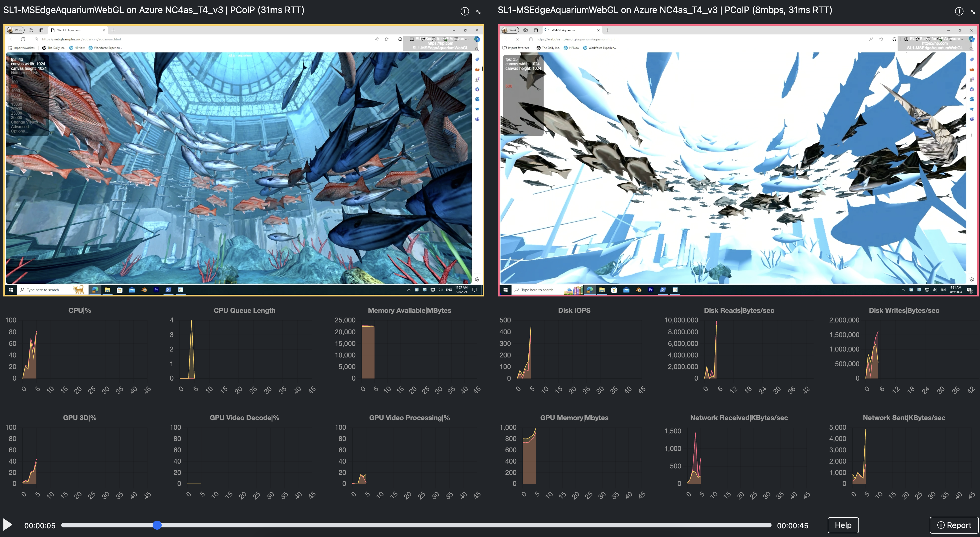Click the Premiere Pro taskbar icon in the left video

(156, 290)
